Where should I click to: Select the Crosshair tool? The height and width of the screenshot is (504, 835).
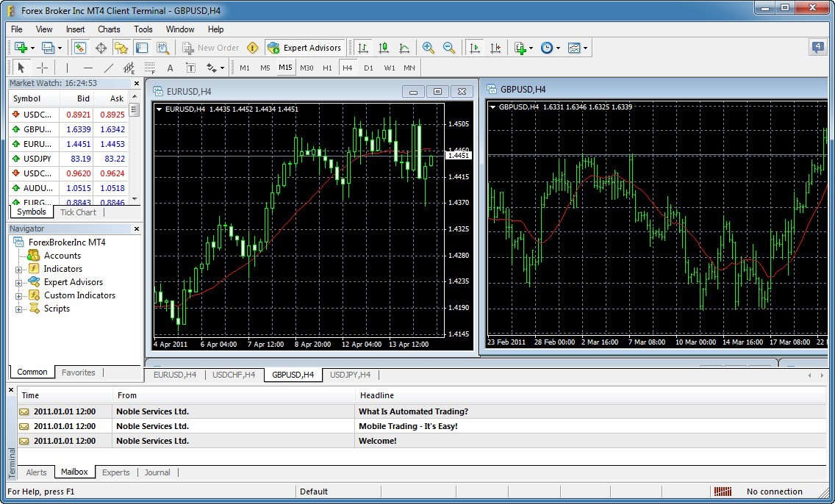pos(42,67)
